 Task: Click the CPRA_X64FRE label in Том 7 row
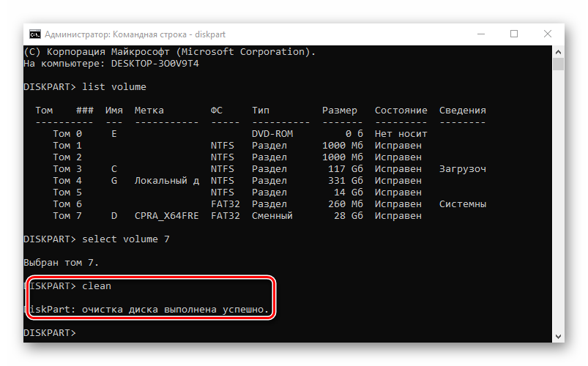(x=166, y=216)
